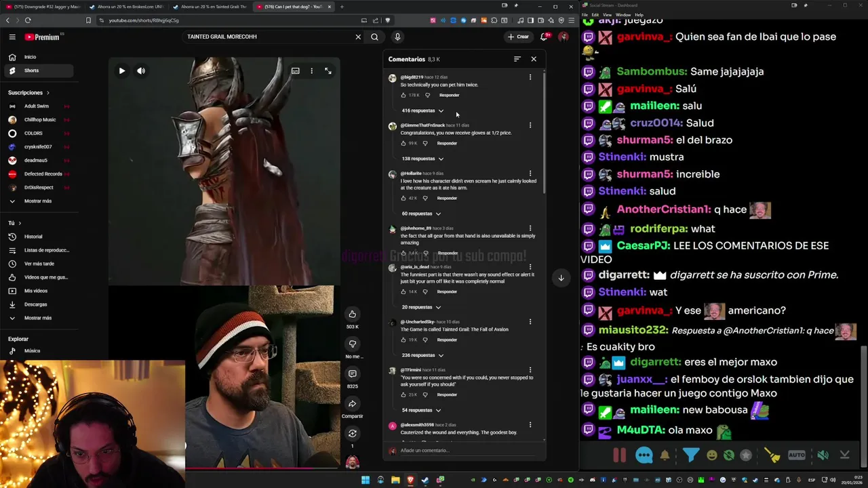
Task: Open Historial in the sidebar
Action: 40,237
